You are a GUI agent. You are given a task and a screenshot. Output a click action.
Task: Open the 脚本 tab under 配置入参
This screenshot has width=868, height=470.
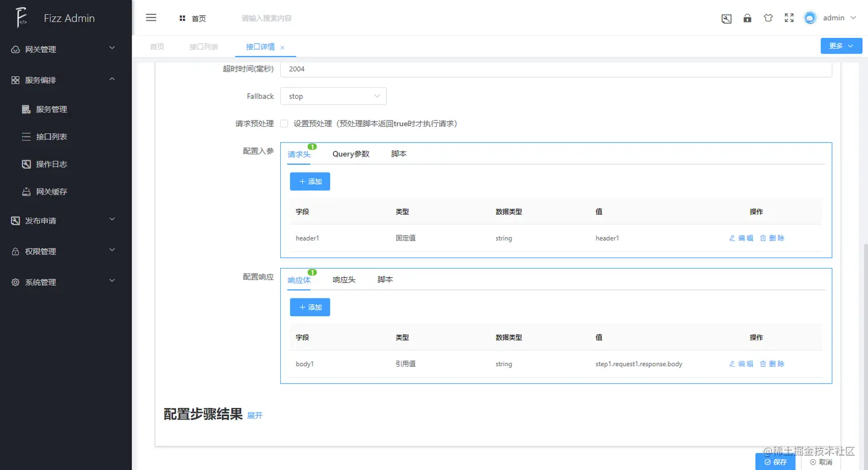click(x=399, y=154)
